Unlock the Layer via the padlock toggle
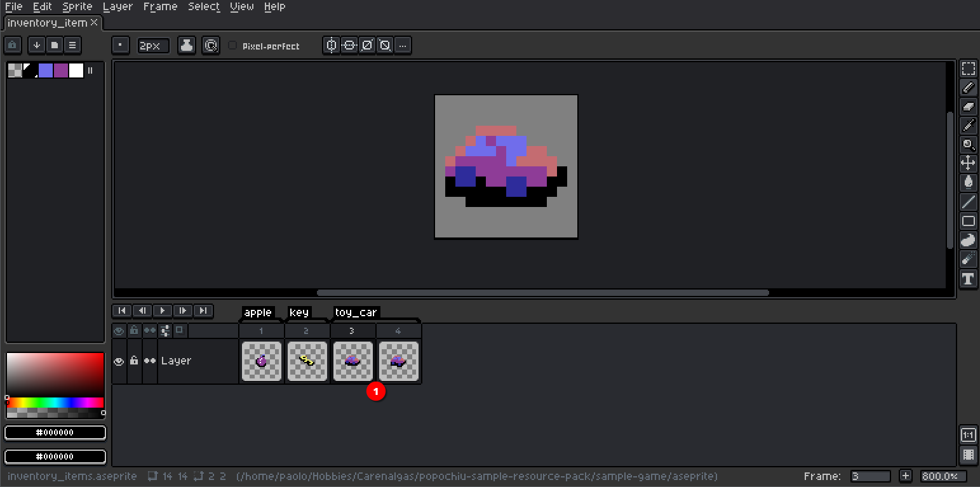980x487 pixels. [x=134, y=361]
